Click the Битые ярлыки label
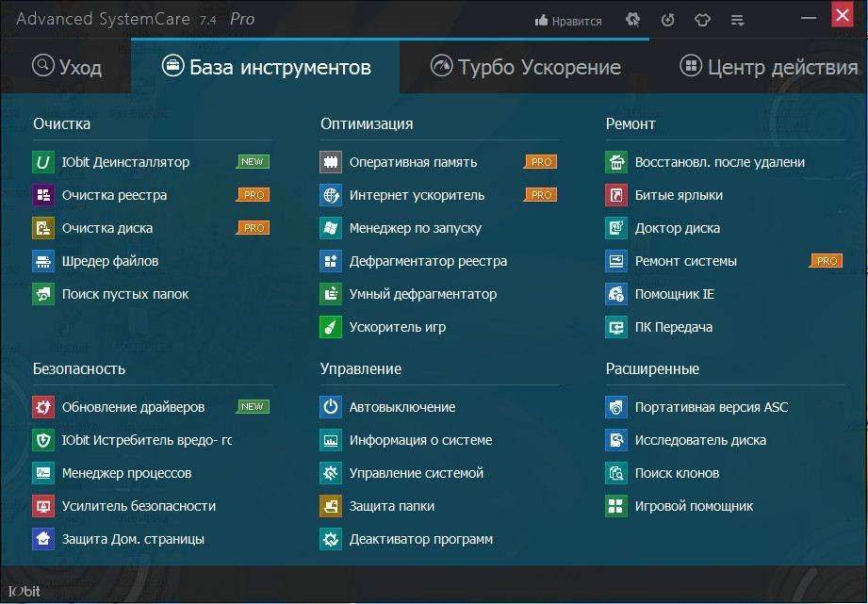868x604 pixels. tap(679, 195)
